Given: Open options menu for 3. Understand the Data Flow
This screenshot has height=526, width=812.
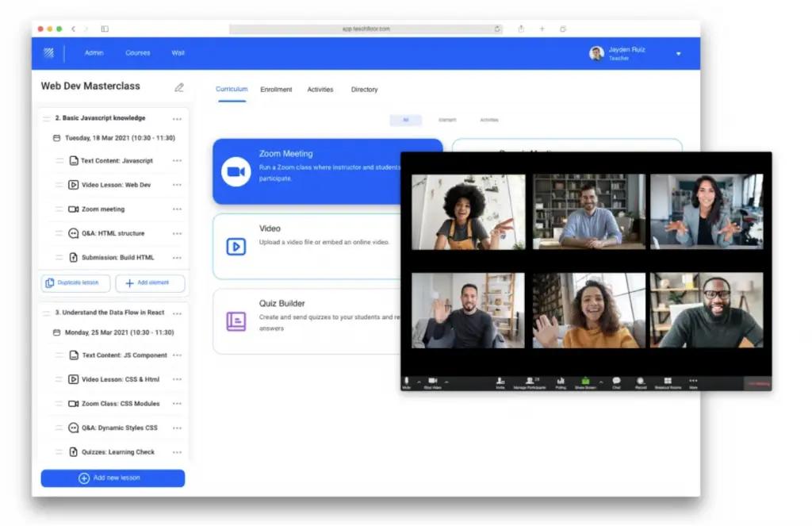Looking at the screenshot, I should coord(177,313).
